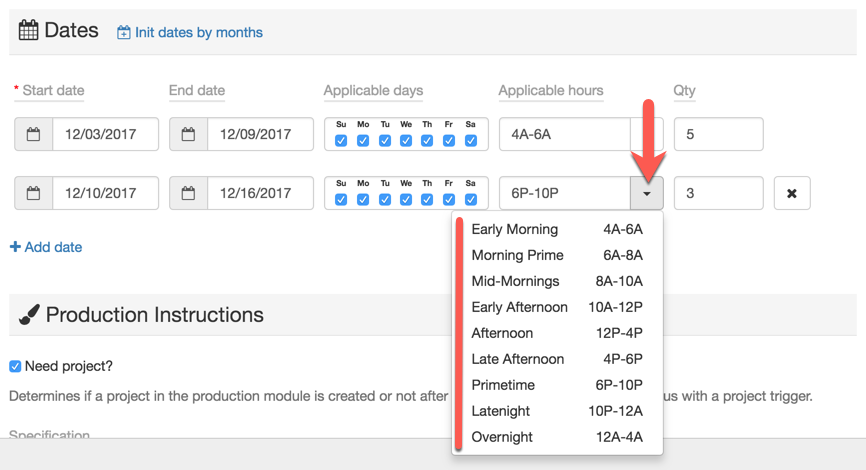Open calendar picker for end date 12/16/2017

click(189, 193)
